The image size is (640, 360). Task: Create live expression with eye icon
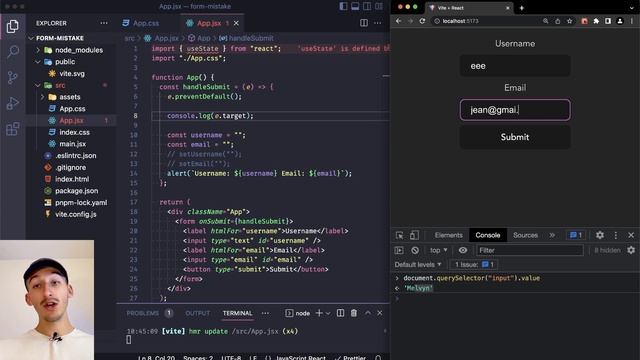pos(462,250)
